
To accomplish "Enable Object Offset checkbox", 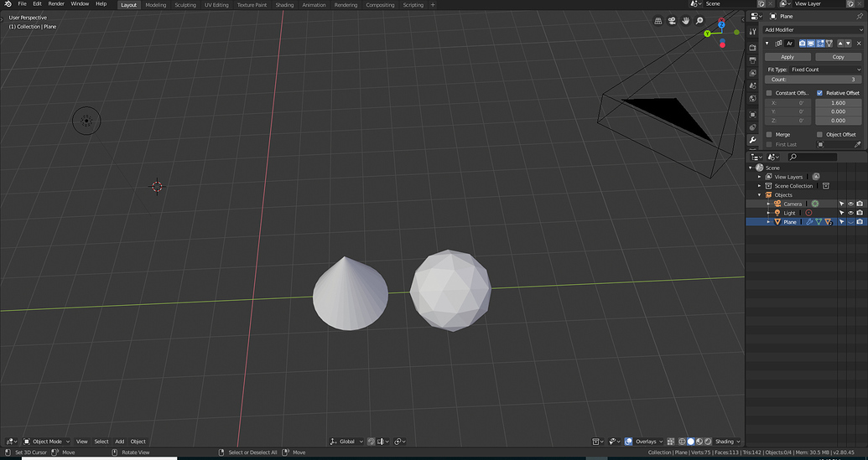I will point(820,134).
